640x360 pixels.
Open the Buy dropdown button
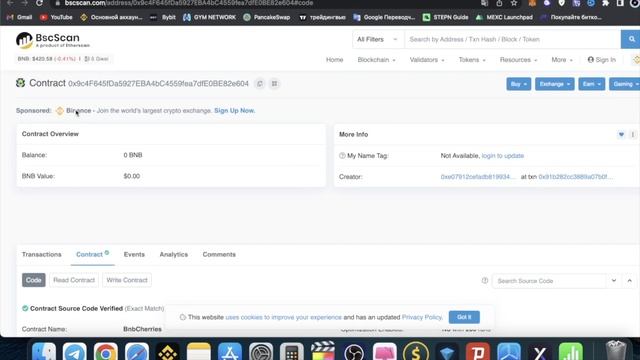point(519,84)
